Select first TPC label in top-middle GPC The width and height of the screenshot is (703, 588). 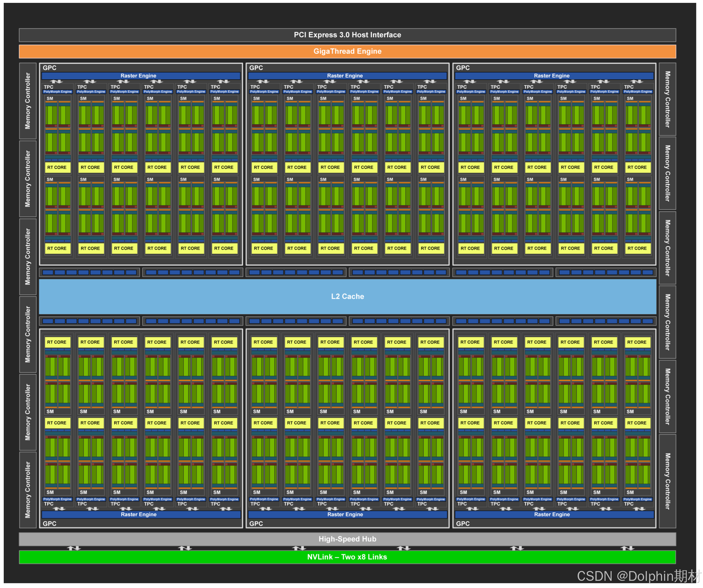(x=255, y=87)
